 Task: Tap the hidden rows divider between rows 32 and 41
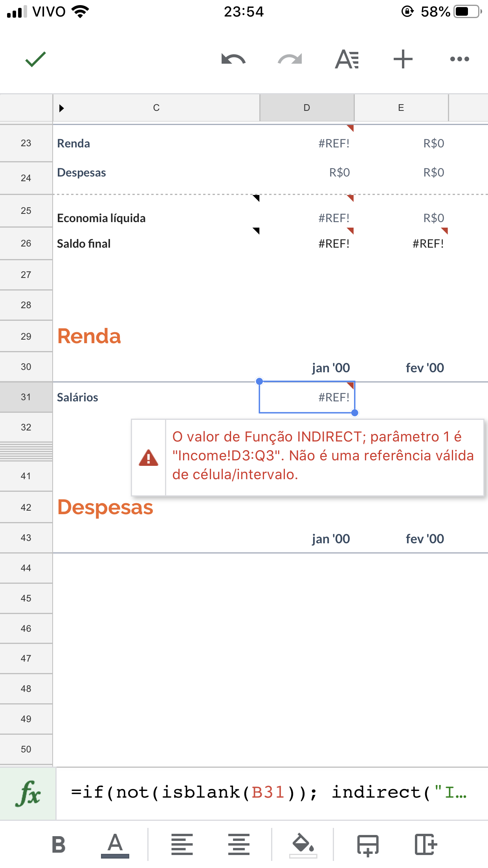pos(26,451)
